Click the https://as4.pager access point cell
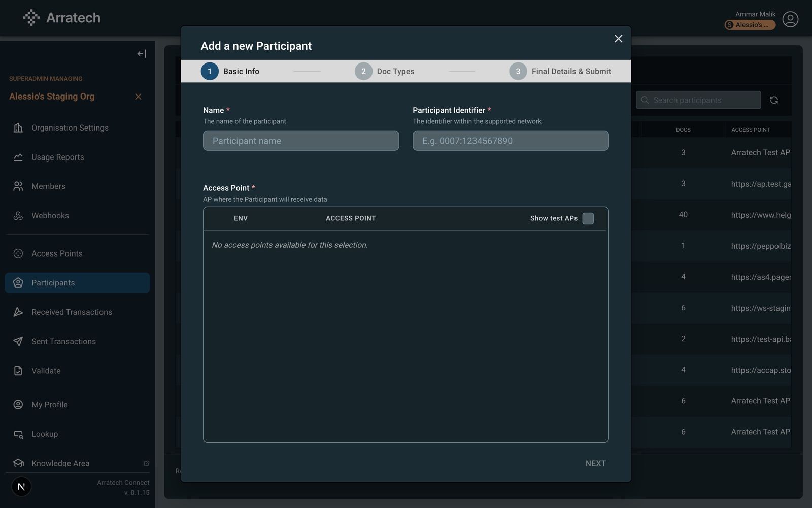Image resolution: width=812 pixels, height=508 pixels. pos(761,277)
